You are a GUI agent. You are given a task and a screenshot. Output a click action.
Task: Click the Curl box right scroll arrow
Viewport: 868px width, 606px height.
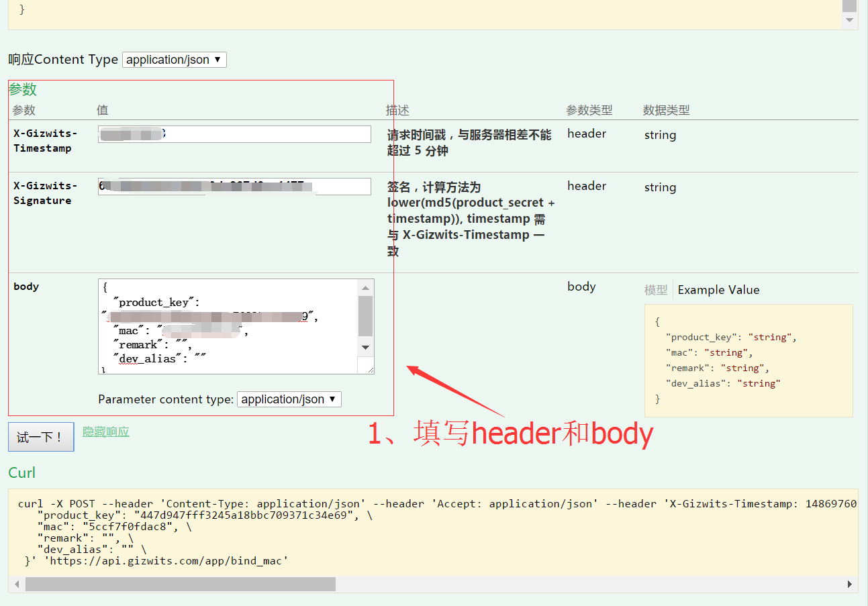click(x=851, y=584)
